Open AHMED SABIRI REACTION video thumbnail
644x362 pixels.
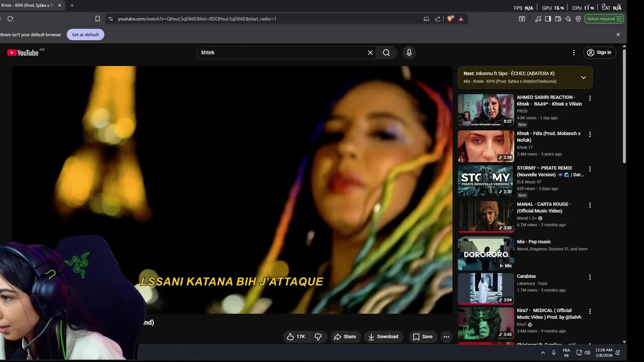[x=486, y=110]
